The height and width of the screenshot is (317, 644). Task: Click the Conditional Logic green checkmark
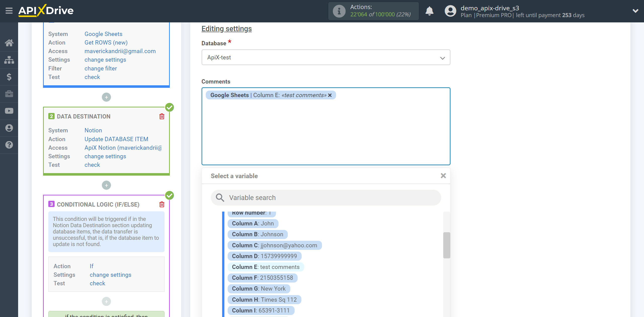click(x=170, y=195)
